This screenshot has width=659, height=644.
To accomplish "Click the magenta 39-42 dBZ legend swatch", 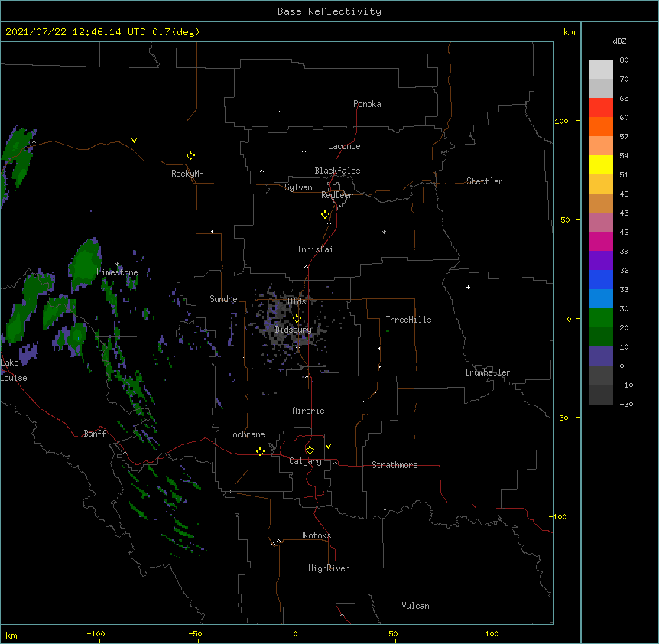I will coord(601,241).
